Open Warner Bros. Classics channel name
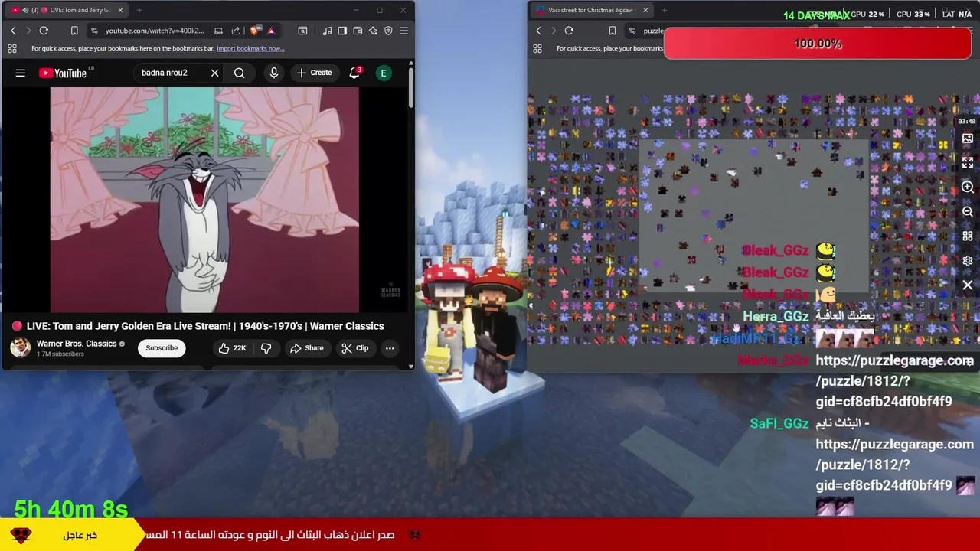 [x=77, y=344]
